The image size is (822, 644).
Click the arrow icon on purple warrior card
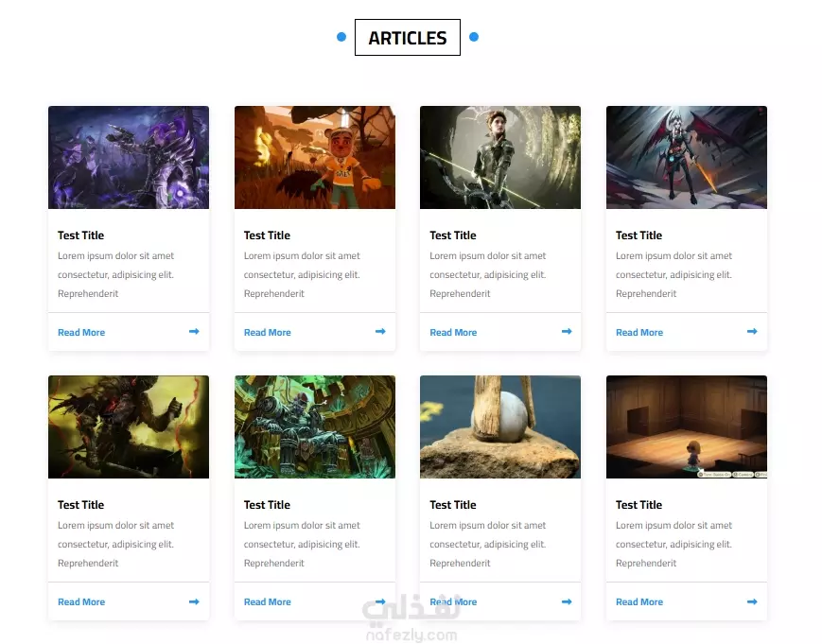[x=194, y=331]
